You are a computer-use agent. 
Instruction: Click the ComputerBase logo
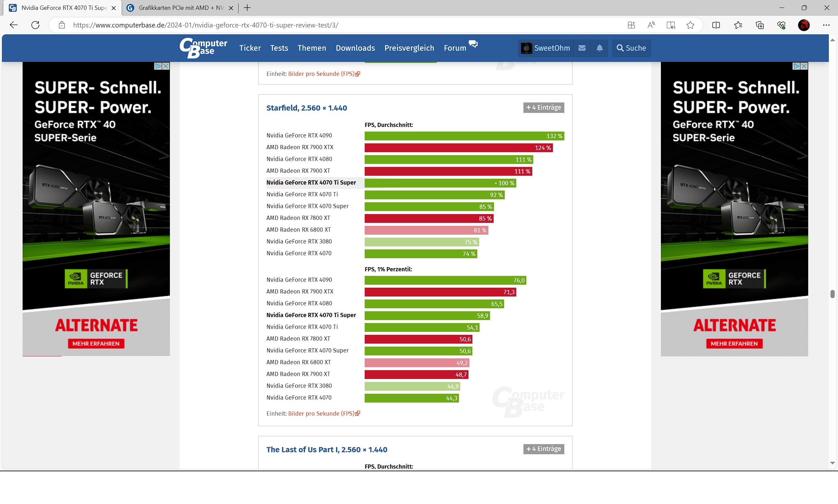pyautogui.click(x=203, y=48)
